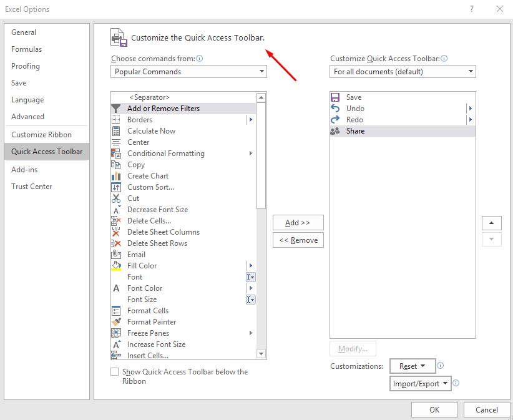Click info icon beside Customize Quick Access Toolbar label

click(444, 59)
